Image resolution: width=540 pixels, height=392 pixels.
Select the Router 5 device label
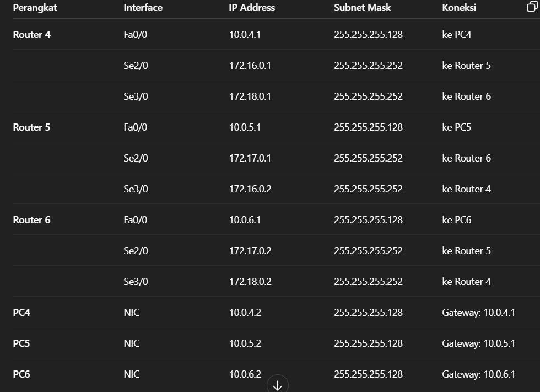(x=31, y=127)
